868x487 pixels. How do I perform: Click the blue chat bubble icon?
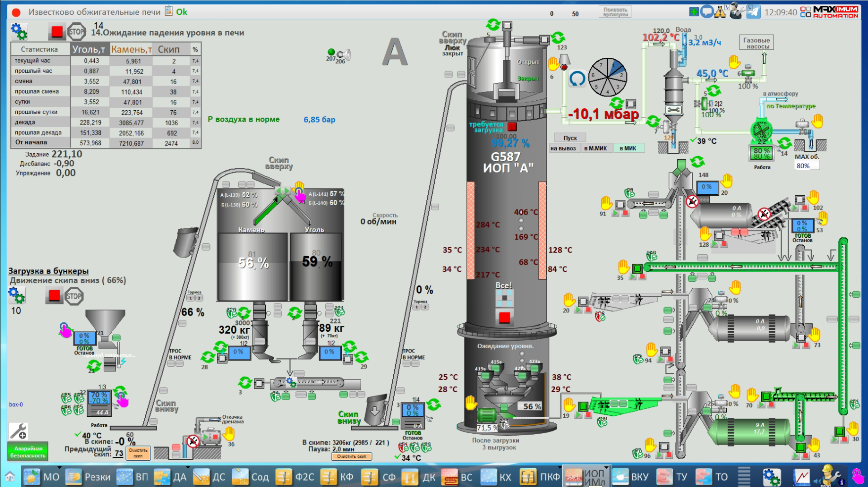tap(707, 11)
